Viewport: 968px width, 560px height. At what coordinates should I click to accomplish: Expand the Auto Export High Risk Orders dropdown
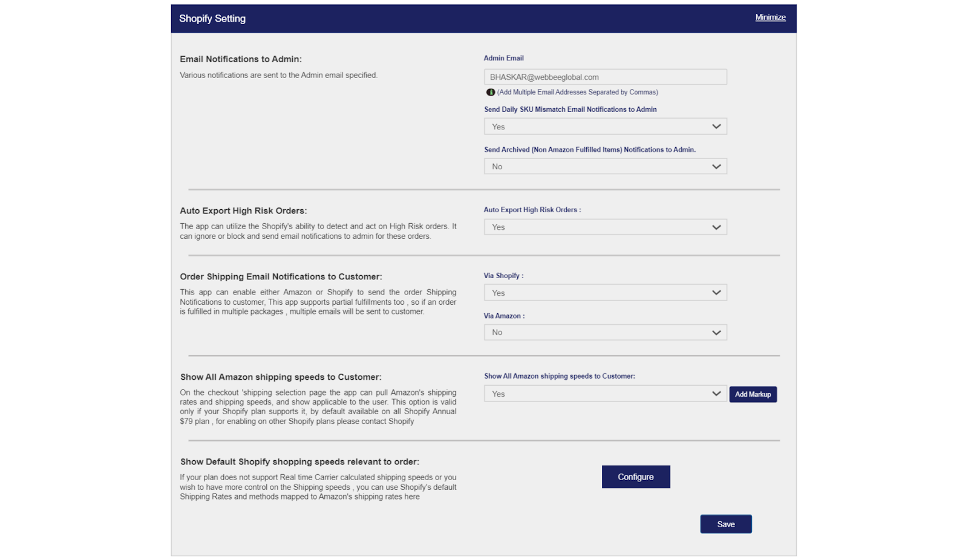[x=605, y=227]
